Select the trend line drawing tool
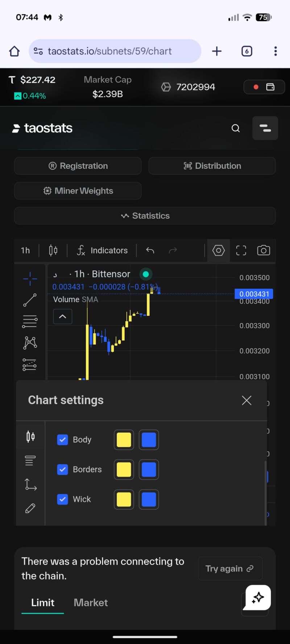The width and height of the screenshot is (290, 644). 30,300
